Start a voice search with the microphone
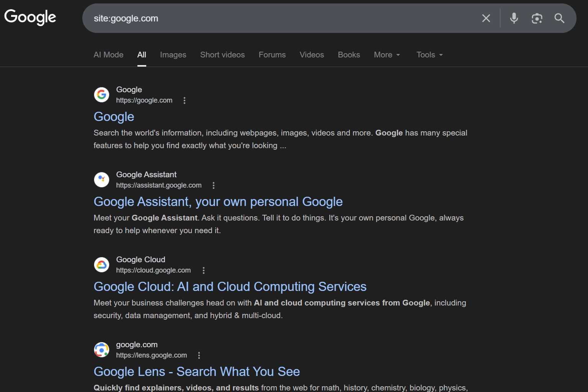The height and width of the screenshot is (392, 588). click(514, 18)
